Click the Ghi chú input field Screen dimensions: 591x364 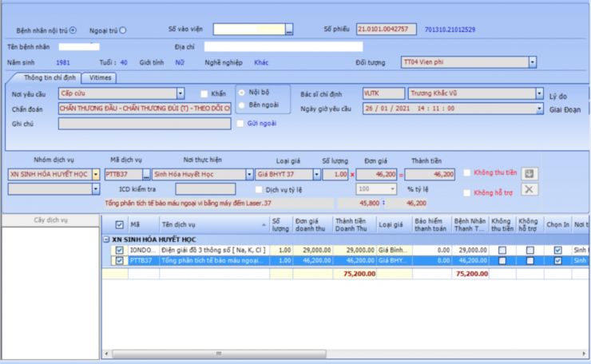[x=144, y=124]
